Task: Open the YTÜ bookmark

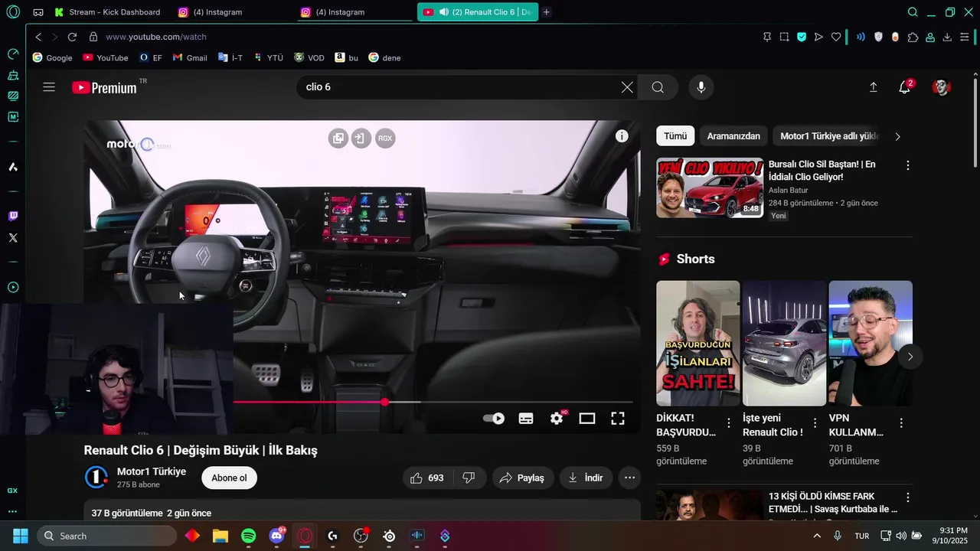Action: point(269,57)
